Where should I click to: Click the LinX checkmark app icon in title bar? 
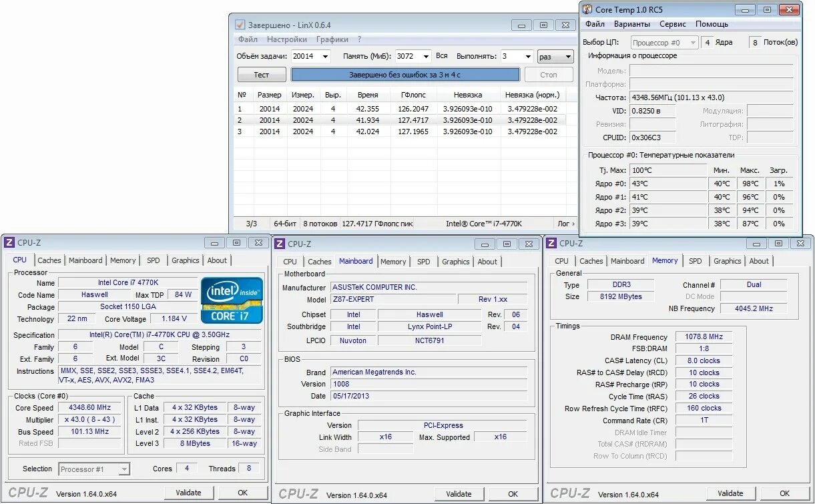[x=240, y=25]
